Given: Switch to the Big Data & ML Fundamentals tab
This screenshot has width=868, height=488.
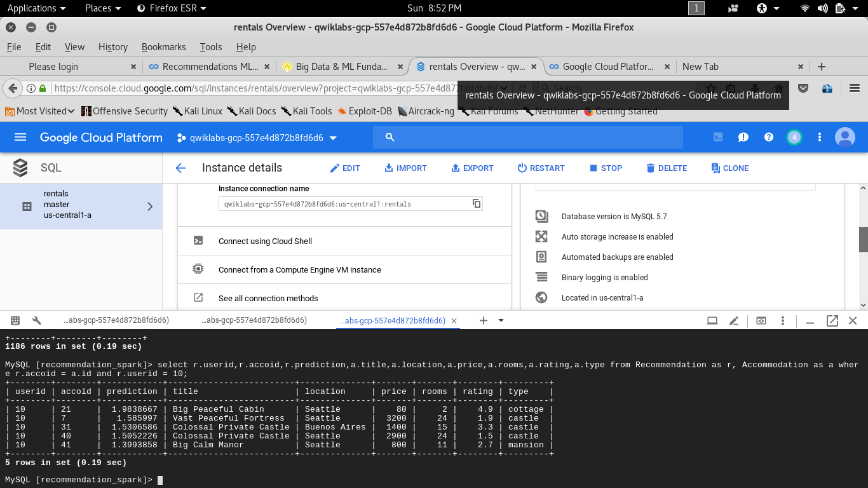Looking at the screenshot, I should click(x=342, y=67).
